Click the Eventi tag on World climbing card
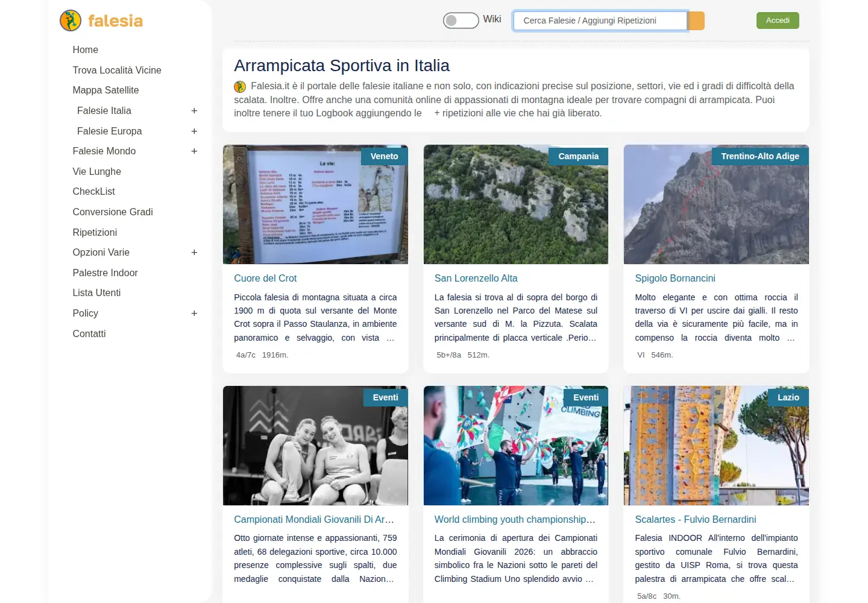 point(586,398)
